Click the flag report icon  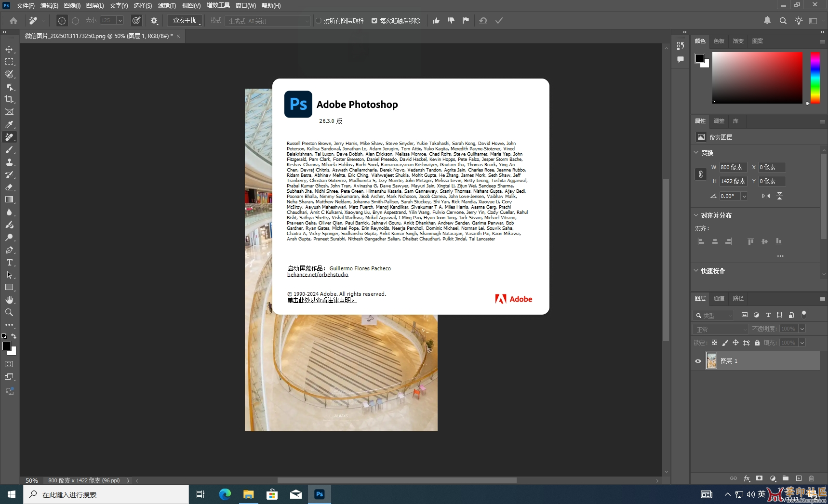(466, 21)
